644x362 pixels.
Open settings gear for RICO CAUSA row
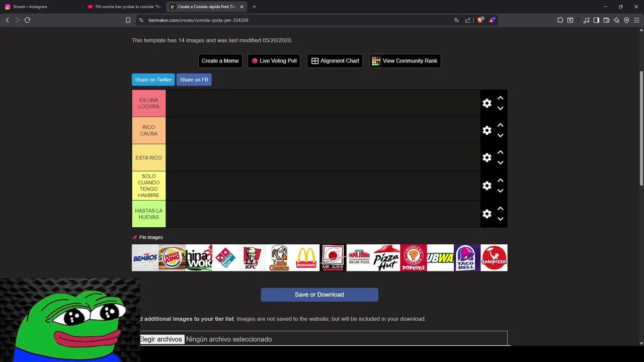click(x=487, y=130)
